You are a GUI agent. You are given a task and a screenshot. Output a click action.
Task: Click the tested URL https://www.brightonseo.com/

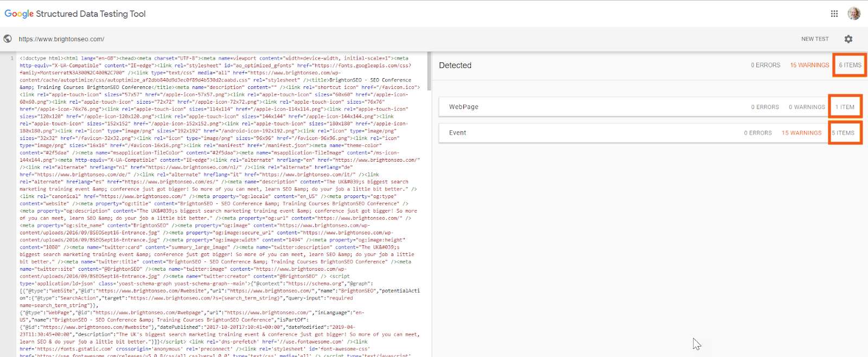61,39
